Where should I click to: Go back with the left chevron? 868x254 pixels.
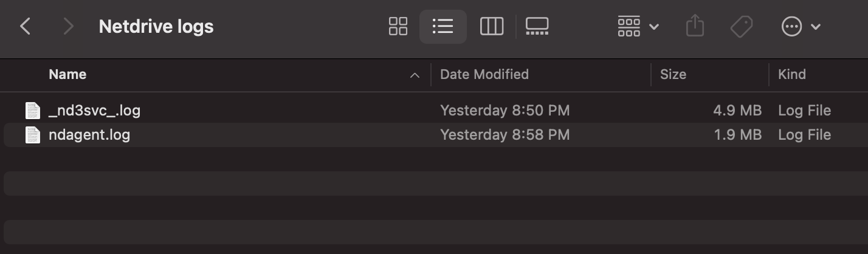click(26, 26)
